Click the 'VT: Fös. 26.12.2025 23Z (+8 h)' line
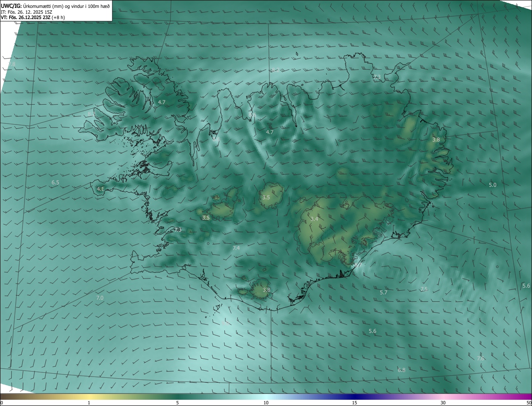 (x=32, y=17)
